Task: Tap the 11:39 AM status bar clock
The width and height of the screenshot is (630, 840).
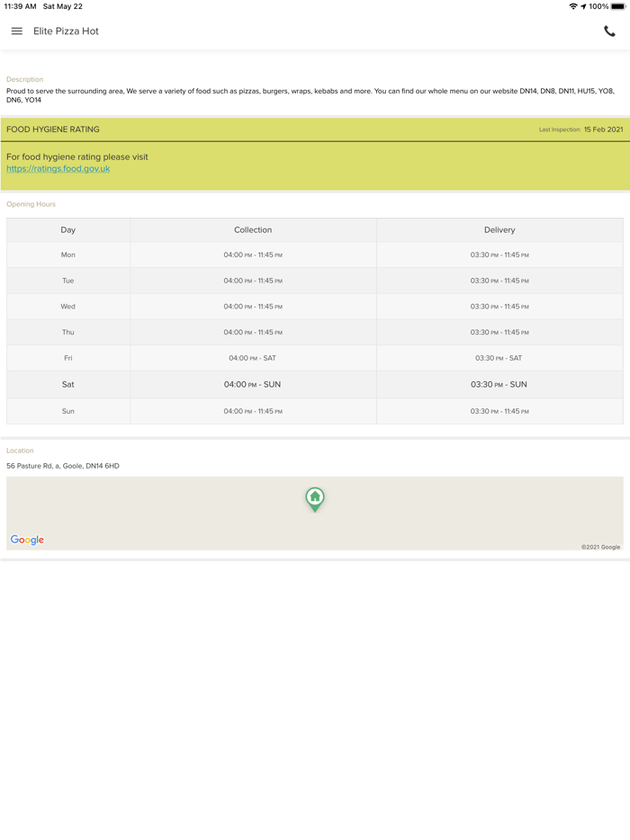Action: (x=21, y=6)
